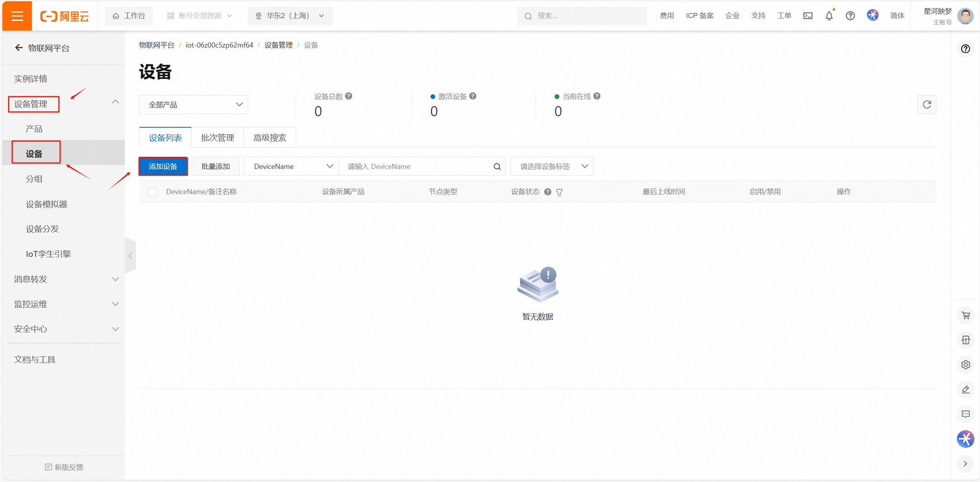Click the 批量添加 button

[x=215, y=167]
